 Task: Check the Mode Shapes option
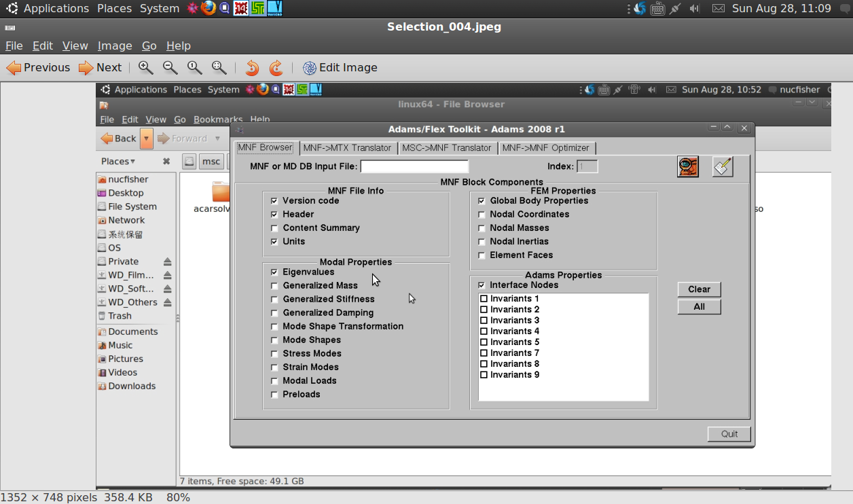pos(274,340)
